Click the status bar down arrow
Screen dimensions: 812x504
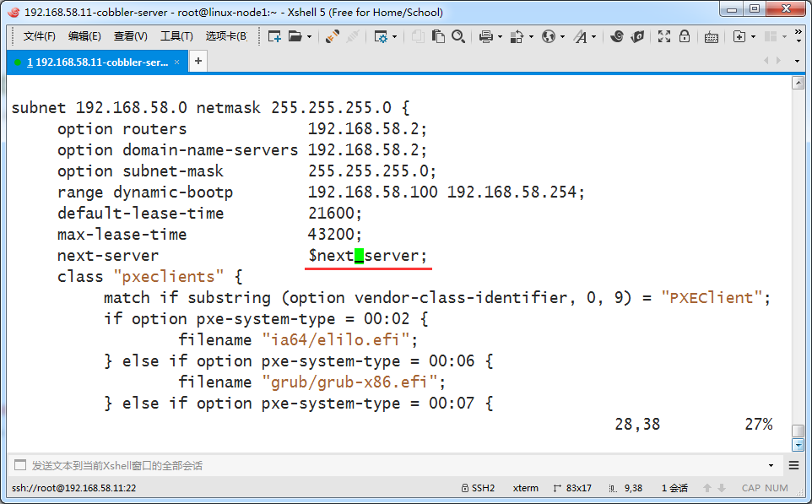pyautogui.click(x=722, y=488)
